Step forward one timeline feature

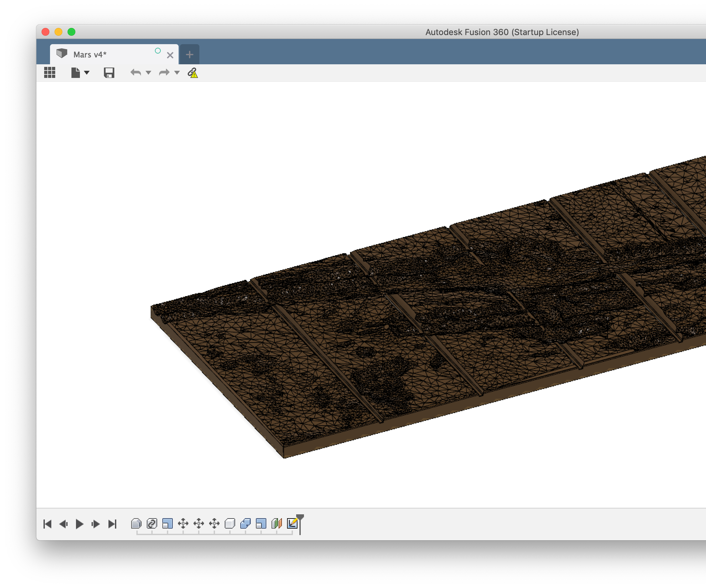coord(95,524)
